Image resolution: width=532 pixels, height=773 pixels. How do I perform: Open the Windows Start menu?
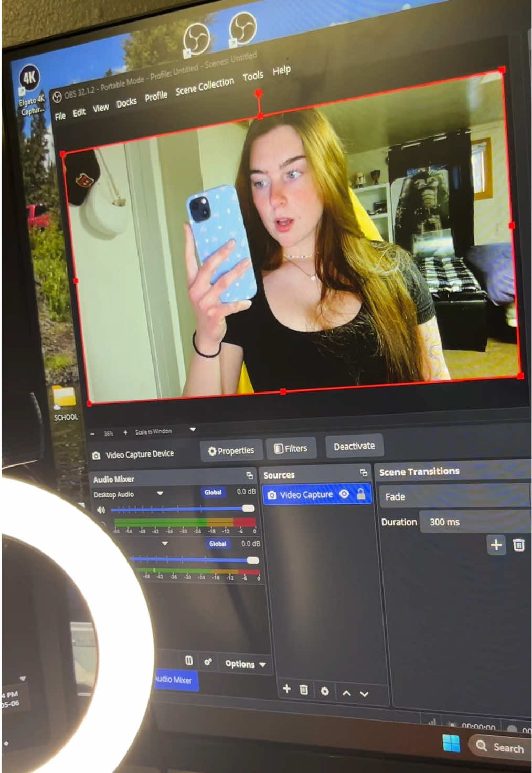coord(451,744)
